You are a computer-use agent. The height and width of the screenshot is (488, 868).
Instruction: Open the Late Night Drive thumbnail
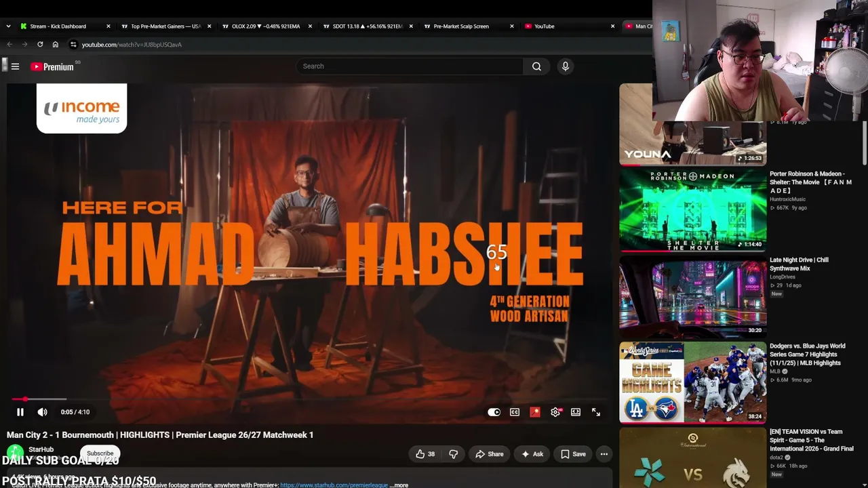tap(692, 296)
